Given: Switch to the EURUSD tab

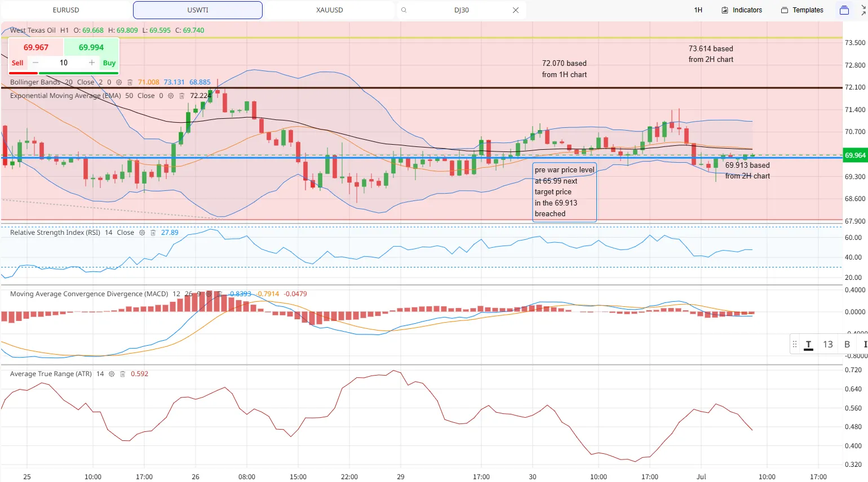Looking at the screenshot, I should 66,10.
